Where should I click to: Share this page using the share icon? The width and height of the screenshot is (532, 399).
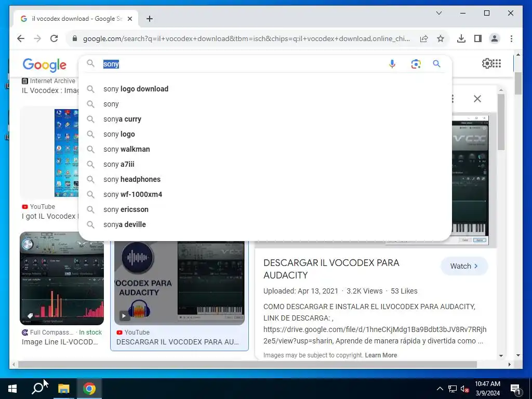click(424, 38)
